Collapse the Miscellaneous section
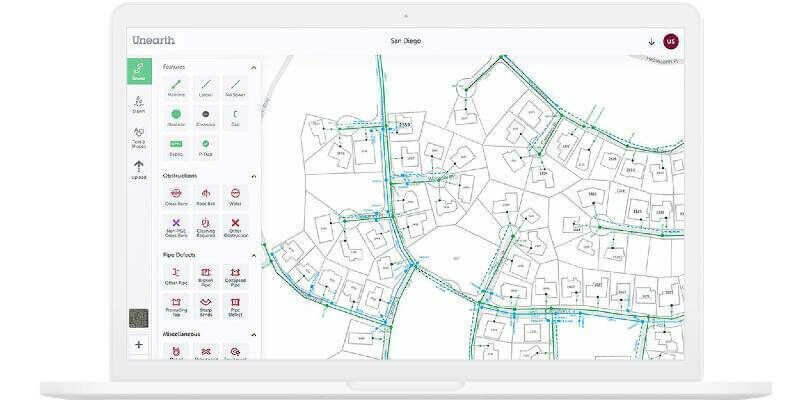800x400 pixels. (254, 335)
